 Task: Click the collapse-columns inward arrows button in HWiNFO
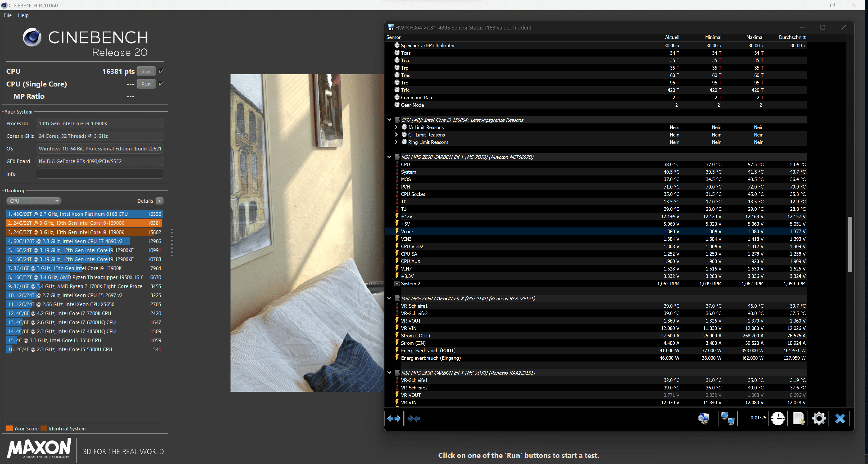click(414, 419)
